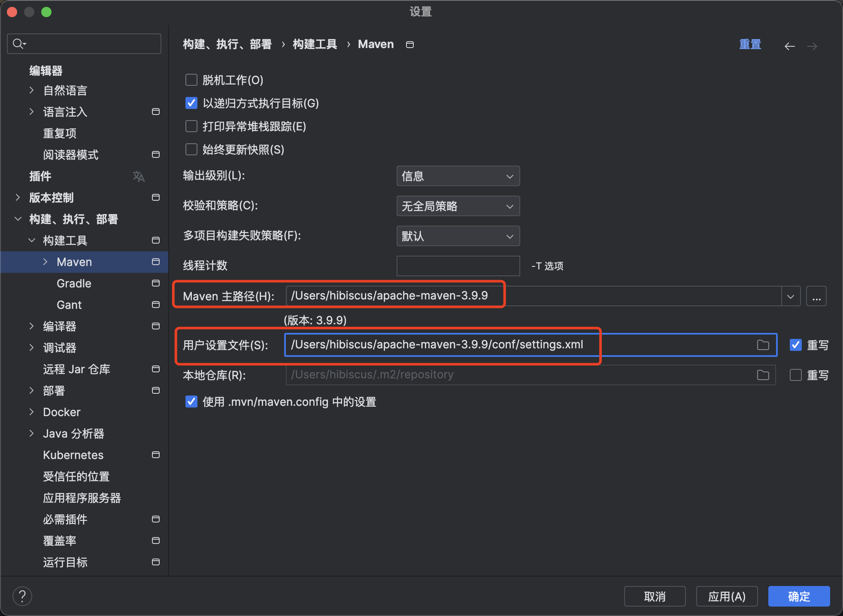Click the 应用(A) button

click(726, 596)
